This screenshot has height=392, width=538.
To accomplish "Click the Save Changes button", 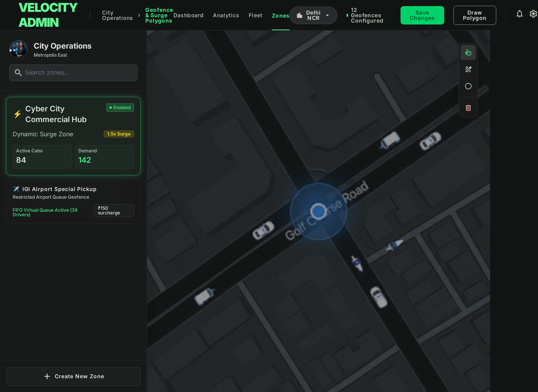I will (x=422, y=15).
